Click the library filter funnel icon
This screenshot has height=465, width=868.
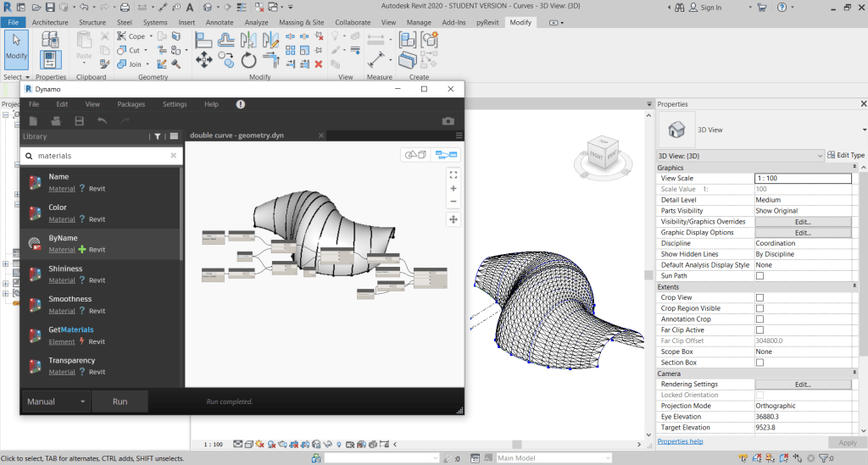[158, 136]
